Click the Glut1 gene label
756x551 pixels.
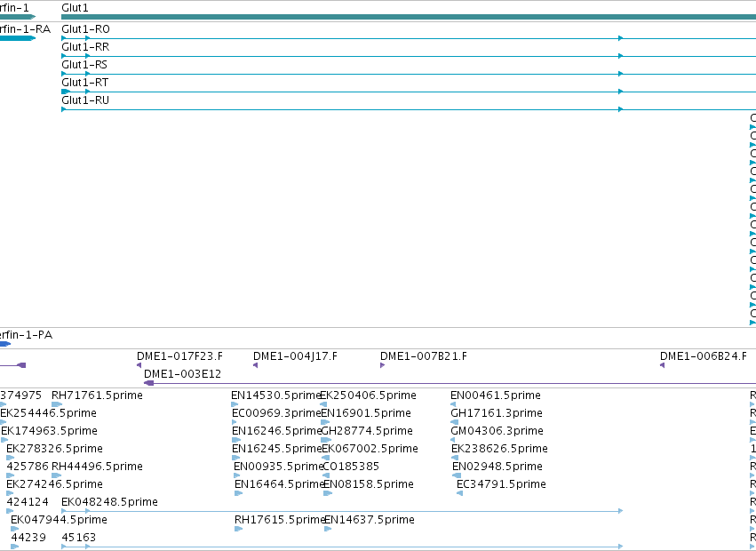[75, 8]
